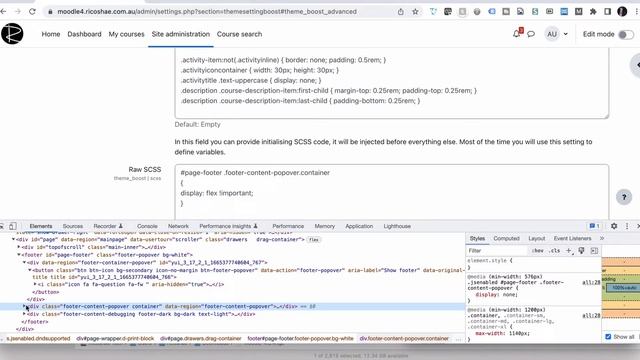Toggle the DevTools device toolbar icon
The height and width of the screenshot is (360, 640).
point(13,226)
